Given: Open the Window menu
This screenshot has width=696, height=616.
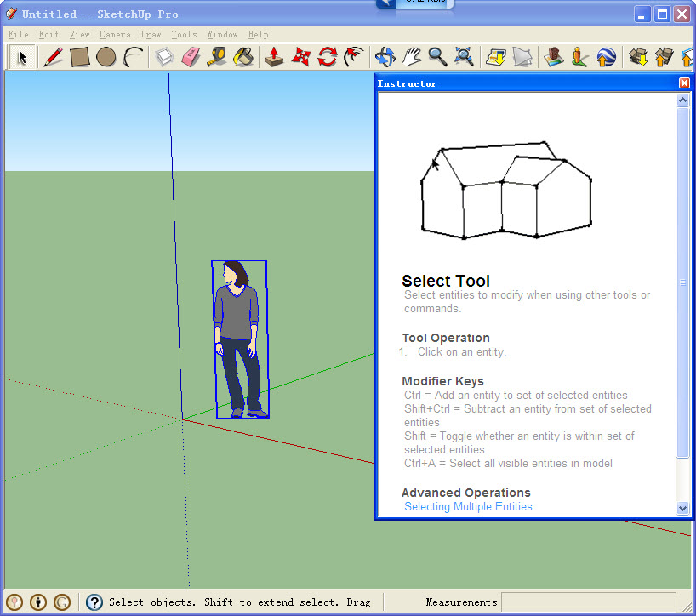Looking at the screenshot, I should point(222,35).
